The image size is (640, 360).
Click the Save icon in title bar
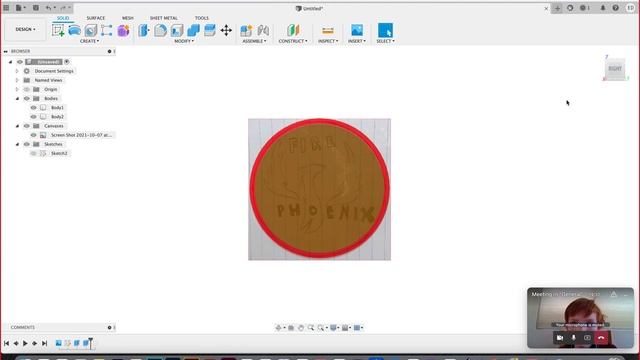(x=36, y=8)
